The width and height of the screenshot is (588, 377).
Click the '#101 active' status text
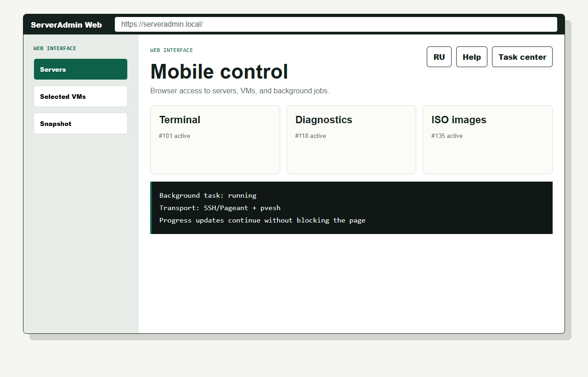pyautogui.click(x=175, y=136)
